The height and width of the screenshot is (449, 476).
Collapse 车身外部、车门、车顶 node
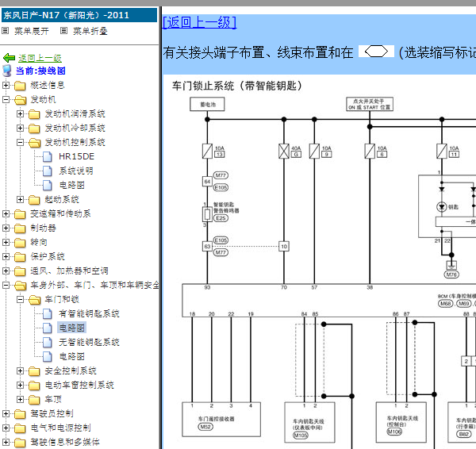[x=6, y=285]
